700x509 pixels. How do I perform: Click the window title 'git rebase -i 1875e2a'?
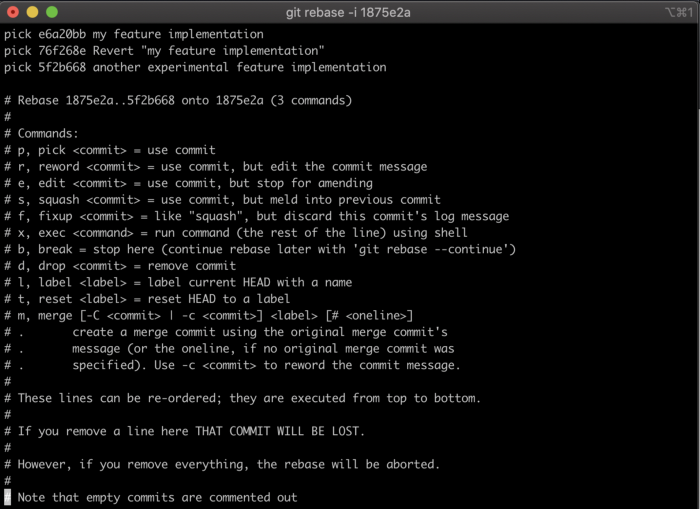point(349,11)
